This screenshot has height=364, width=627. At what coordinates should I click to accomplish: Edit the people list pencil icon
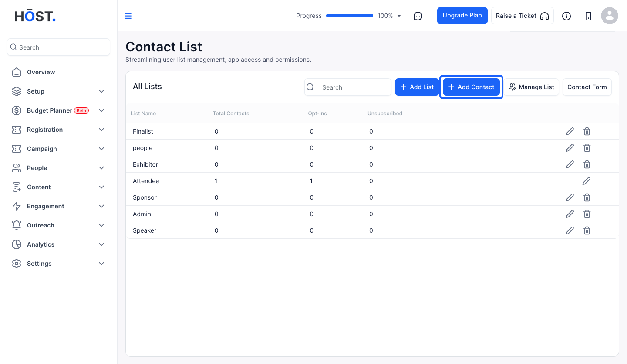tap(570, 148)
